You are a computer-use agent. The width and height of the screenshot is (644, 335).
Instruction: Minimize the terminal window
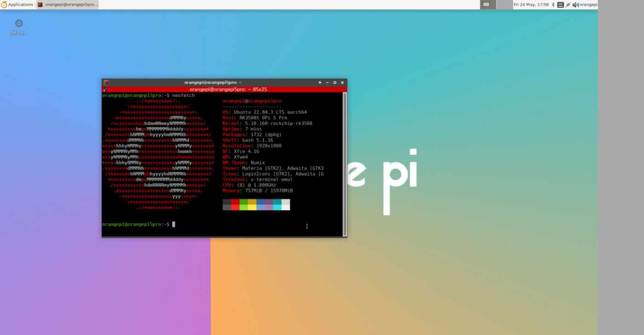[327, 83]
